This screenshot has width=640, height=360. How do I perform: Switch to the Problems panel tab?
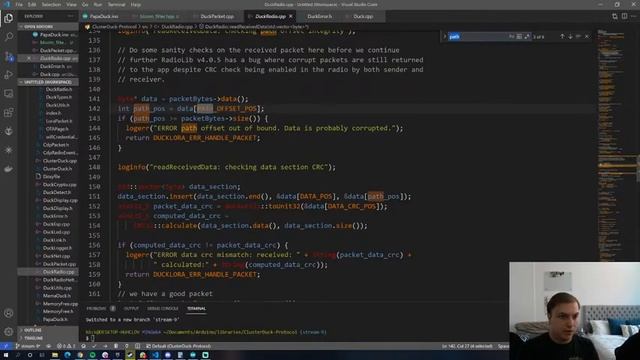(96, 309)
